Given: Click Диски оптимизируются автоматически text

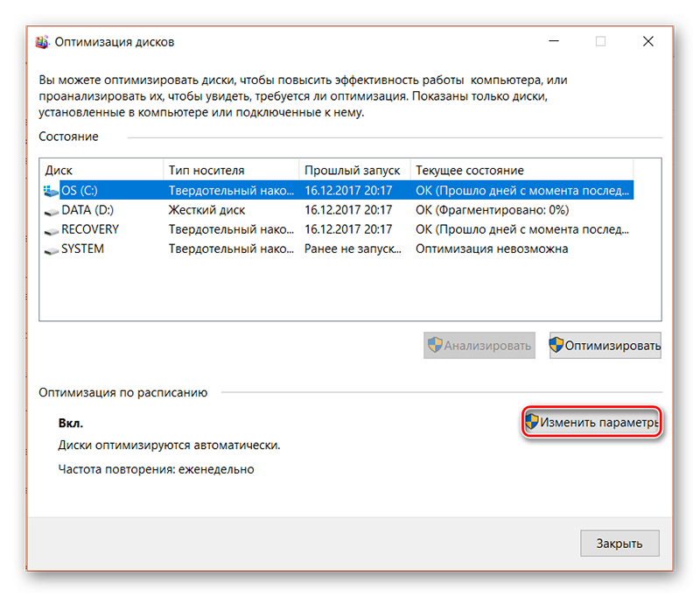Looking at the screenshot, I should 169,446.
